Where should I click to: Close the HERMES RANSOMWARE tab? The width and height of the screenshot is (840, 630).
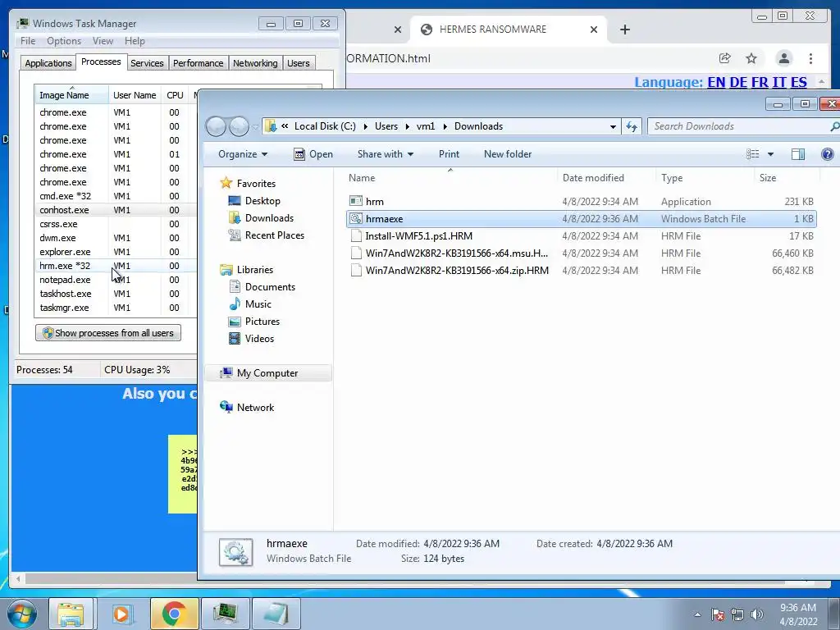(x=594, y=30)
